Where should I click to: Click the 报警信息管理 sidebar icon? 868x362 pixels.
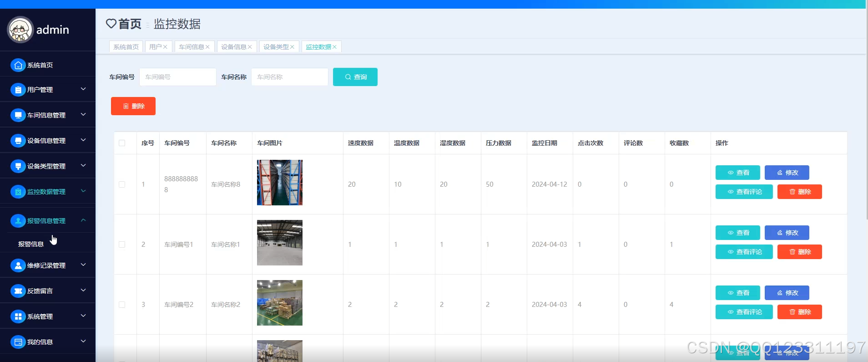18,221
